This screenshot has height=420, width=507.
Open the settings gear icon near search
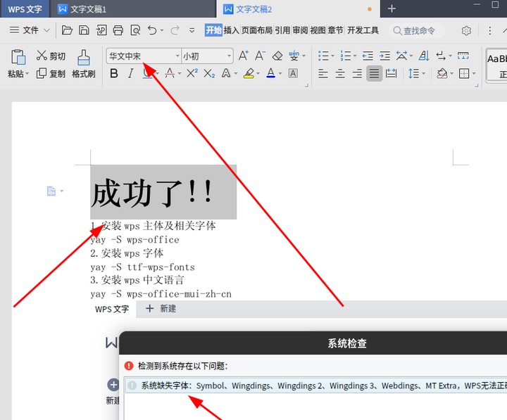pos(466,31)
